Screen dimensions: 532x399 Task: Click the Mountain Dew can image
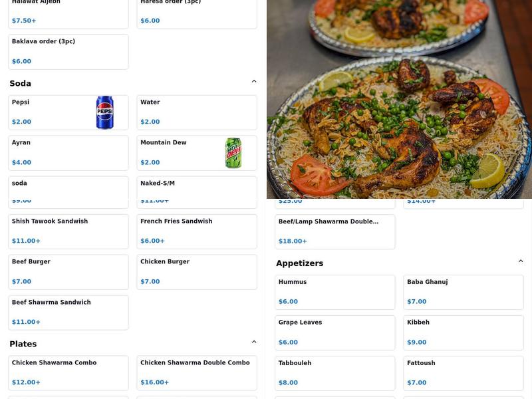(233, 153)
